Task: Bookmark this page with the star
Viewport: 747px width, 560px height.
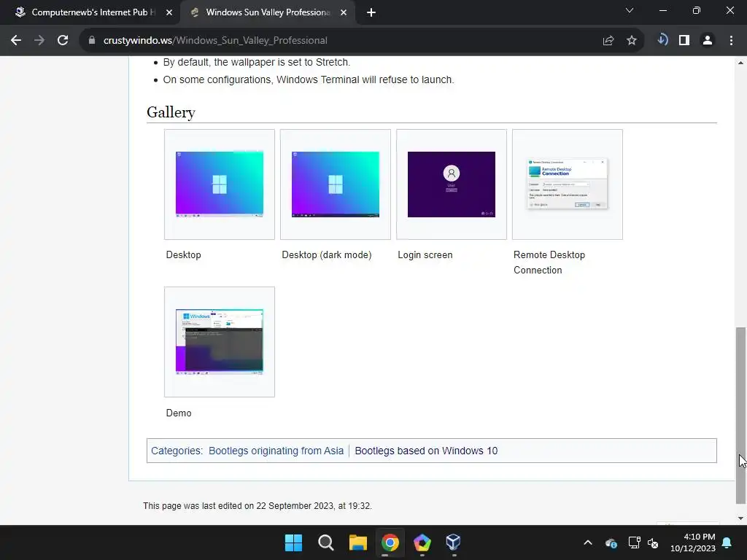Action: [x=631, y=41]
